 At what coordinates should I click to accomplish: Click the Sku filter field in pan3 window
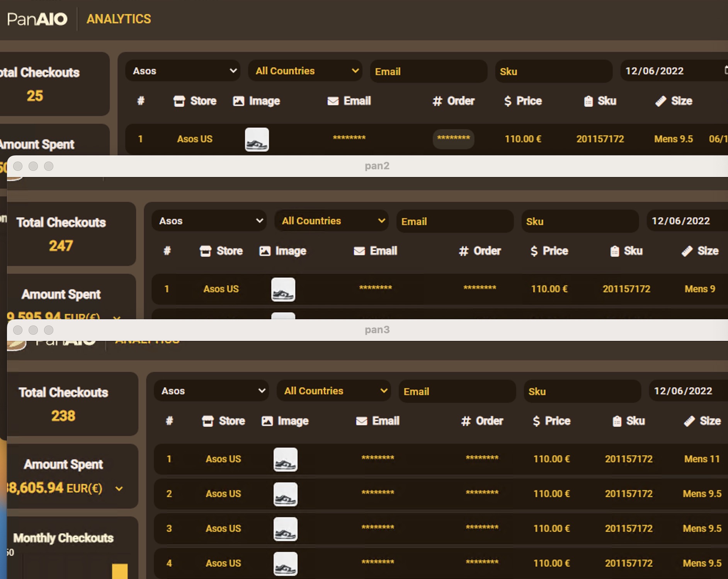pyautogui.click(x=582, y=391)
